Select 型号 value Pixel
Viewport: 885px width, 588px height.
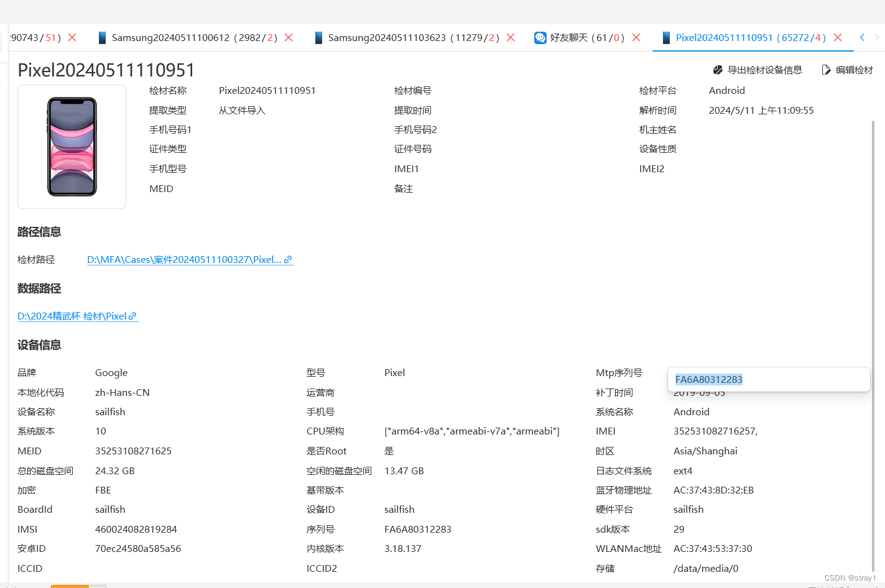394,373
